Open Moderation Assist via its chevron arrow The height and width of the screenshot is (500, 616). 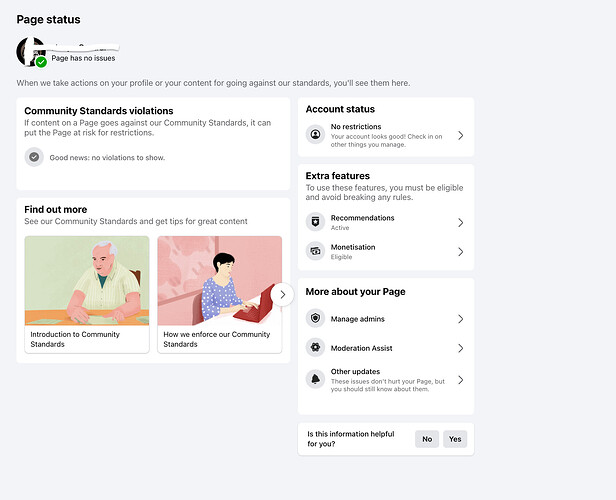tap(460, 348)
